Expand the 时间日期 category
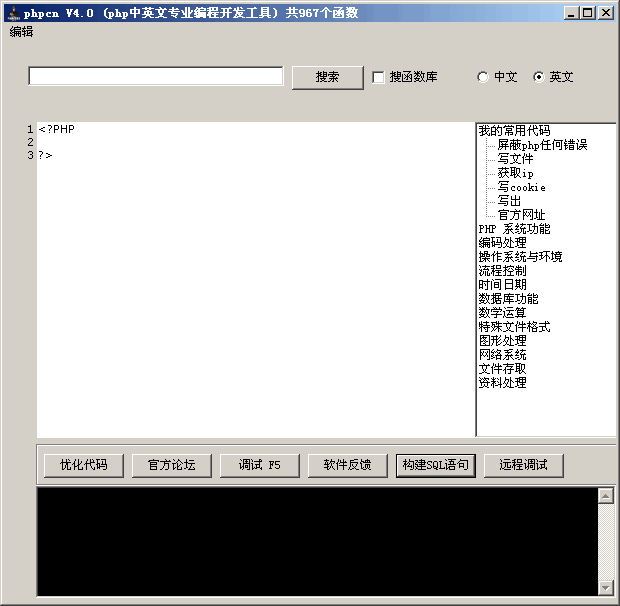 pos(502,285)
